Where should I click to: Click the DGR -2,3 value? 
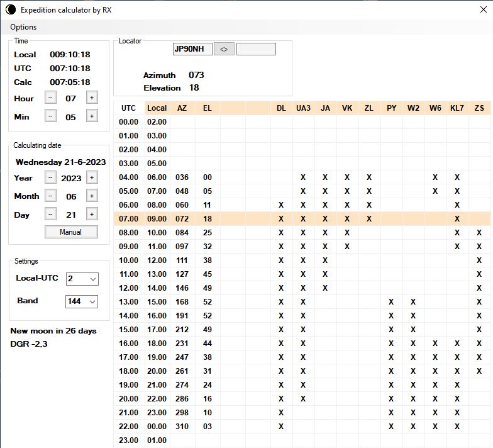[29, 344]
